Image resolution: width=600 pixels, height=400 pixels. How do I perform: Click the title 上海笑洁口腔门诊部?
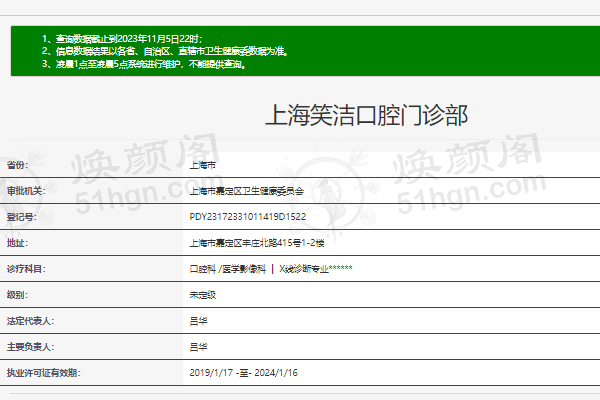coord(366,115)
